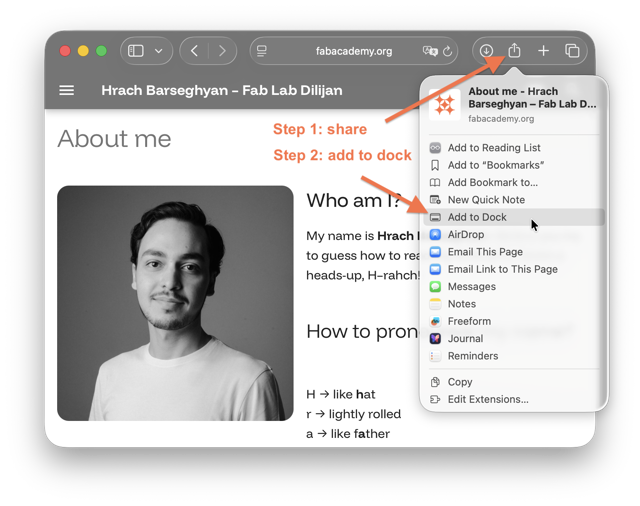This screenshot has width=640, height=506.
Task: Choose Add to "Bookmarks"
Action: 514,165
